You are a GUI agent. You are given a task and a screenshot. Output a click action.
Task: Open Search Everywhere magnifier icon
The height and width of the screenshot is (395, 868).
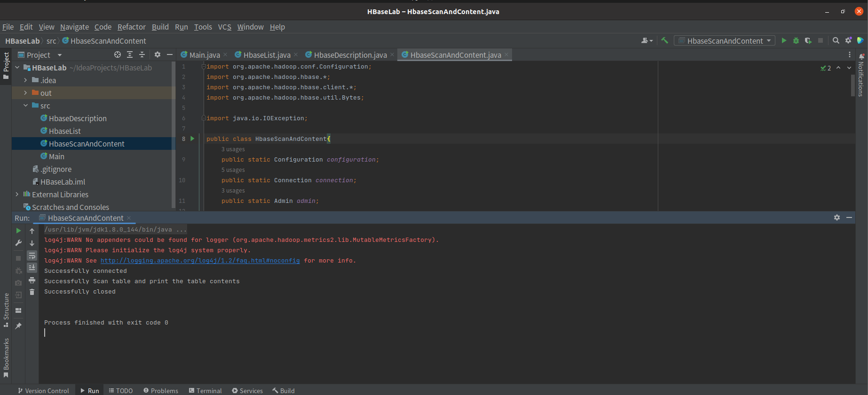pyautogui.click(x=836, y=40)
